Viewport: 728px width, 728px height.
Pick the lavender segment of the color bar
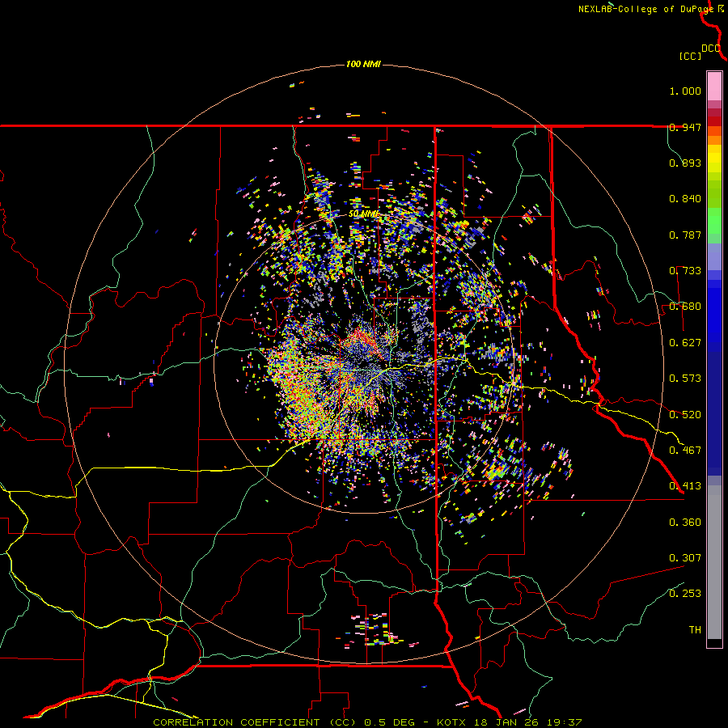point(714,256)
